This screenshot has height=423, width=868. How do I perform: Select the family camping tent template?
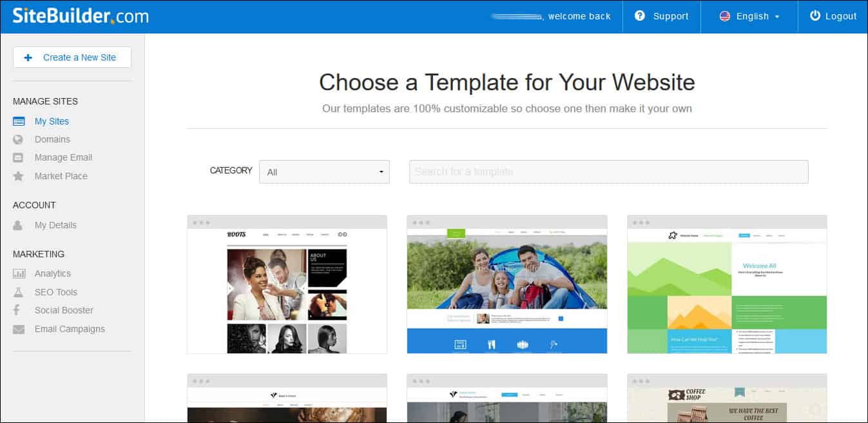(x=507, y=284)
